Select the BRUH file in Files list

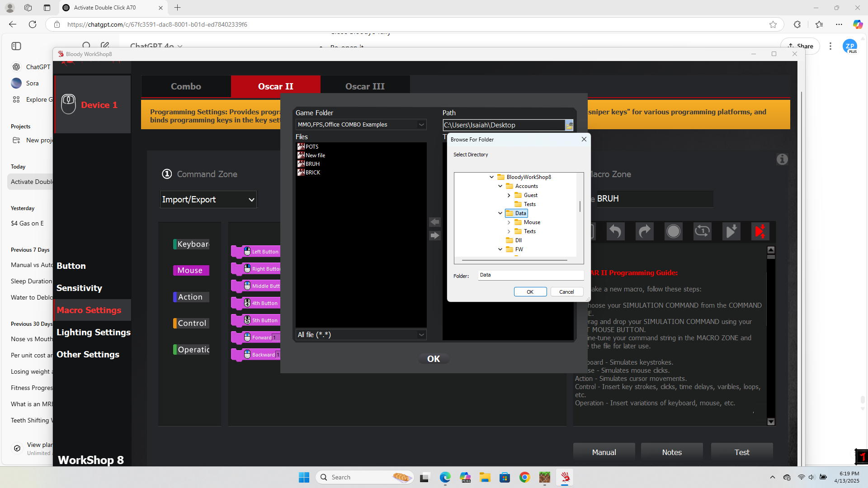[312, 164]
